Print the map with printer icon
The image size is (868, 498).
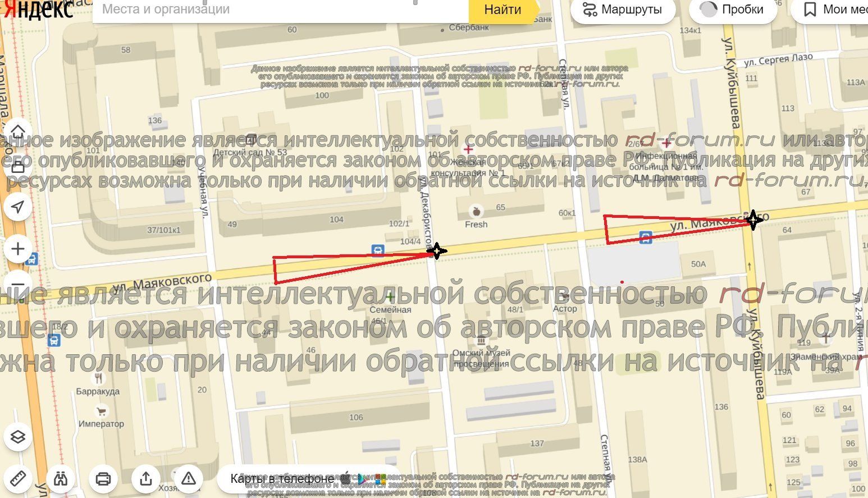coord(103,478)
